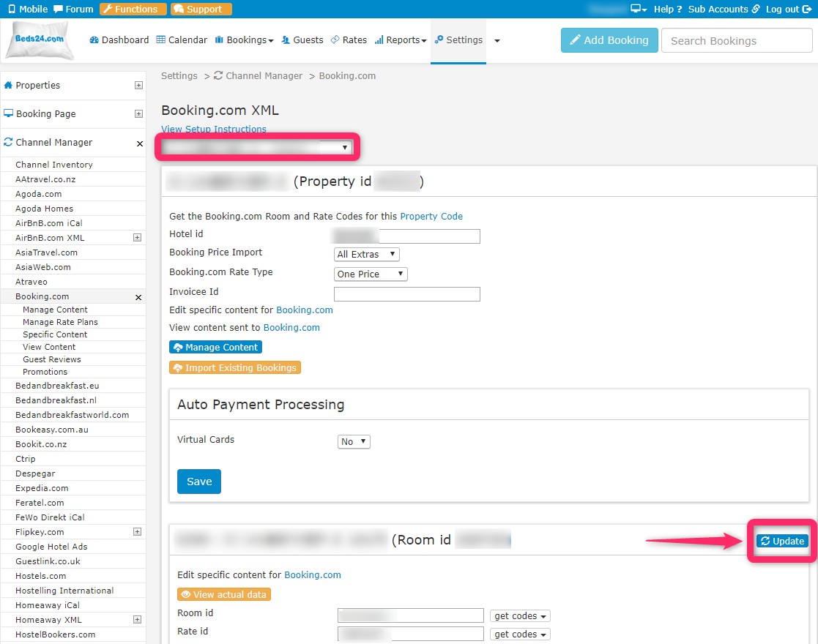Screen dimensions: 818x644
Task: Open the Support button
Action: pyautogui.click(x=201, y=9)
